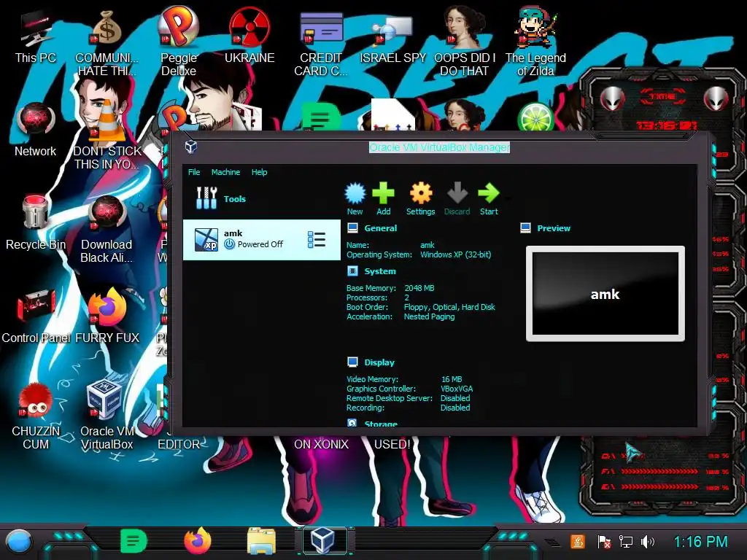The height and width of the screenshot is (560, 747).
Task: Select the Recycle Bin desktop icon
Action: pyautogui.click(x=35, y=223)
